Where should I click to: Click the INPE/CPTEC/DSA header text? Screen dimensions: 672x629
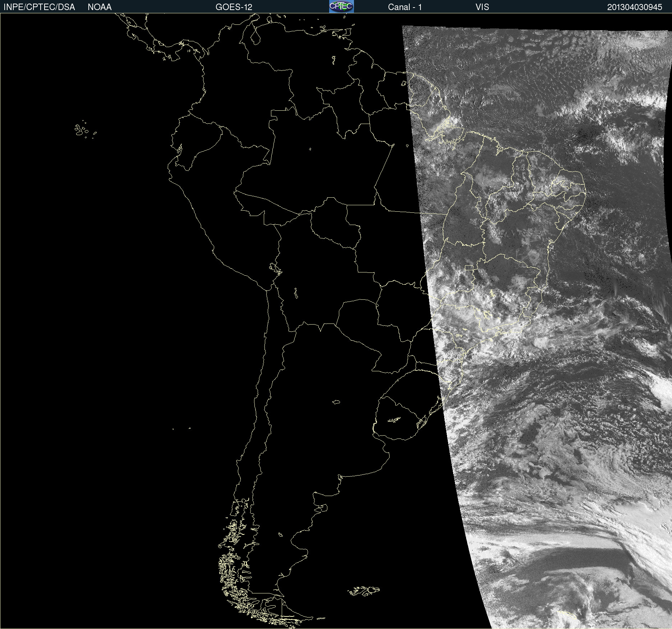point(39,7)
